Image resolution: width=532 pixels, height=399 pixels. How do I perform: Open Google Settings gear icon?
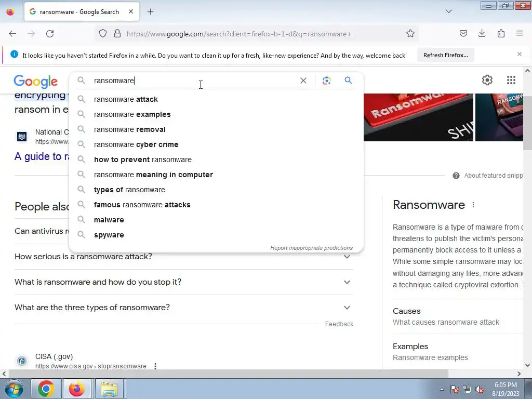[x=487, y=80]
